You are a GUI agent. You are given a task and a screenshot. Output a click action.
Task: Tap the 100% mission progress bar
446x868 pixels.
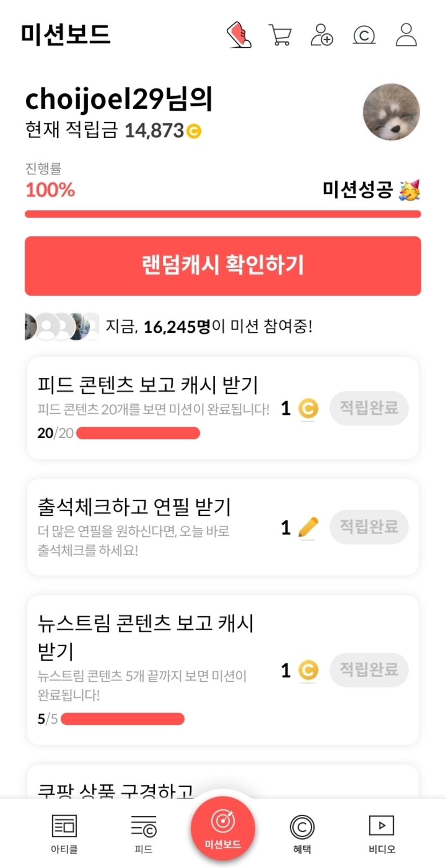pos(223,214)
